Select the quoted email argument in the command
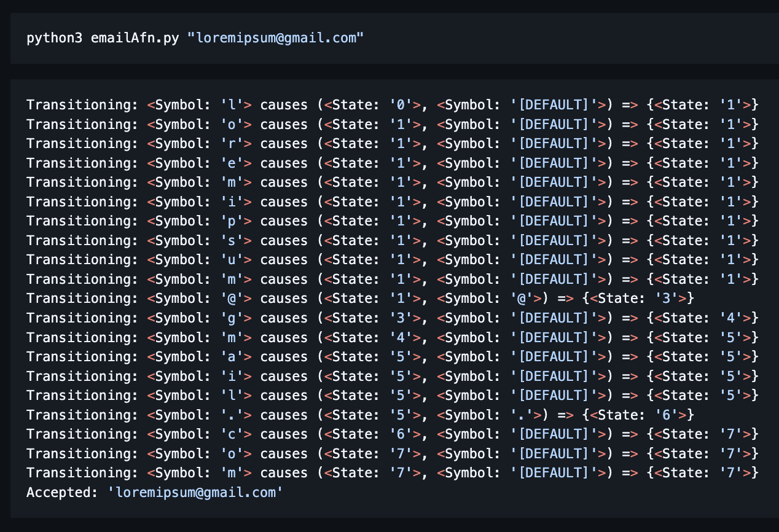This screenshot has height=532, width=779. (x=276, y=38)
